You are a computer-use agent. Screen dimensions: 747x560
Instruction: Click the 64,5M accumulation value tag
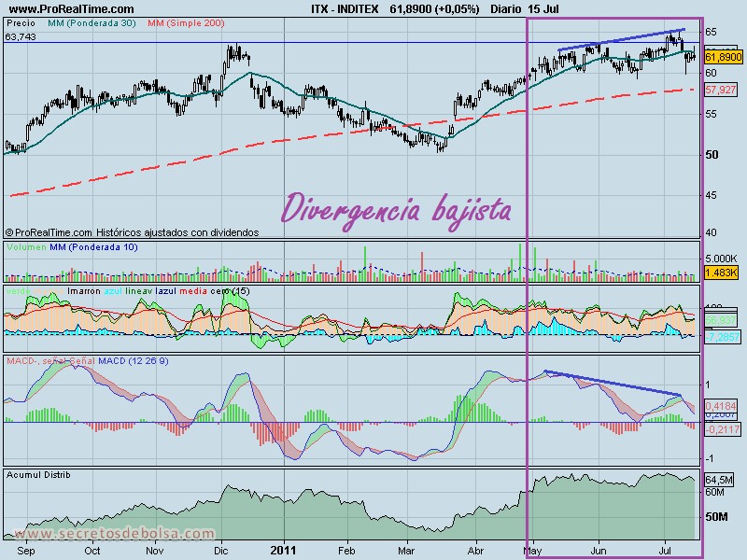(x=719, y=480)
